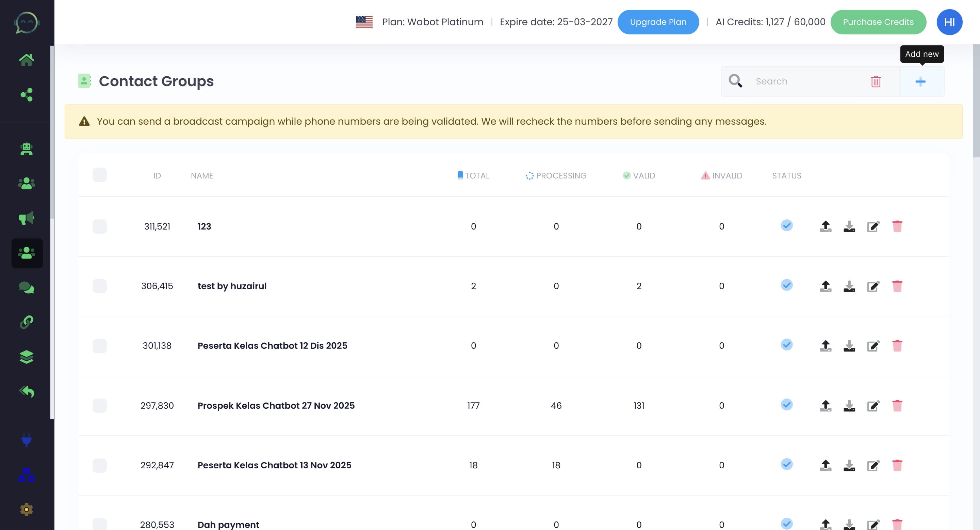Edit the Peserta Kelas Chatbot 12 Dis 2025 group
The width and height of the screenshot is (980, 530).
point(873,346)
